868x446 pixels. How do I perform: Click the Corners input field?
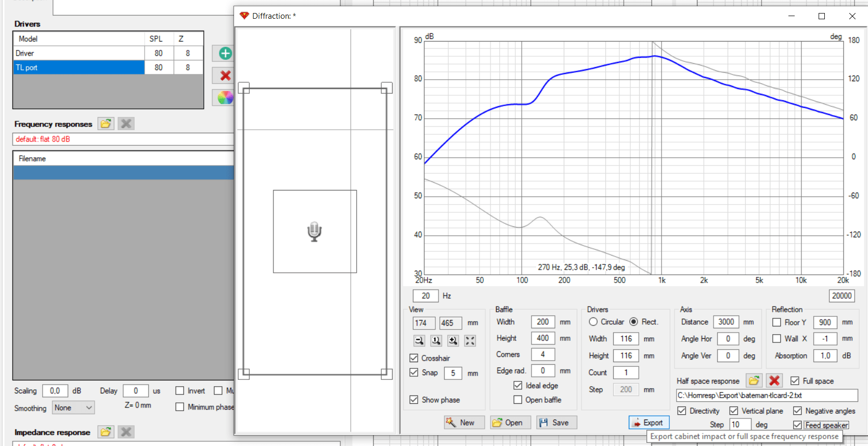tap(543, 354)
